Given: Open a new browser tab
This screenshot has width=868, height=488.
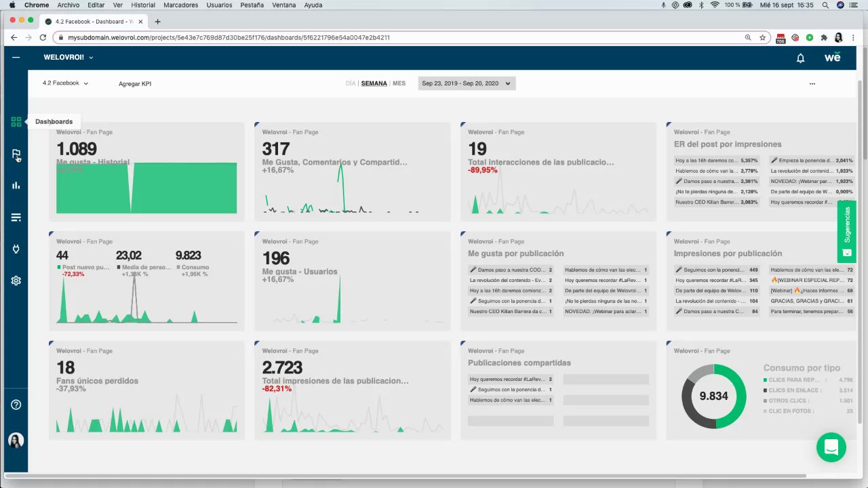Looking at the screenshot, I should (158, 22).
